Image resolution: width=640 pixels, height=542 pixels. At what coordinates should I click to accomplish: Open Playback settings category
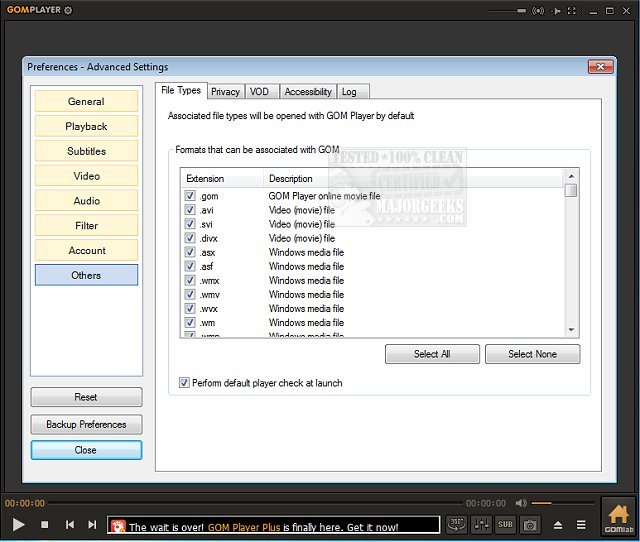(87, 126)
